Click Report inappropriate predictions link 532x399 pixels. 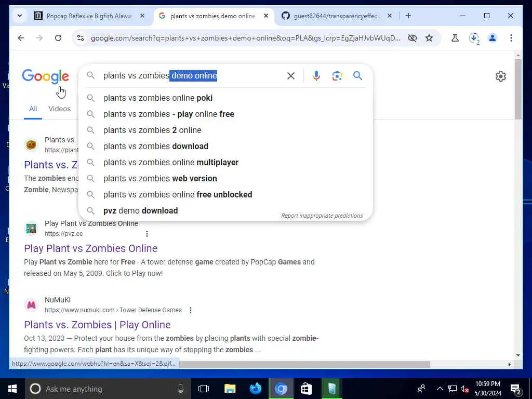pyautogui.click(x=322, y=216)
